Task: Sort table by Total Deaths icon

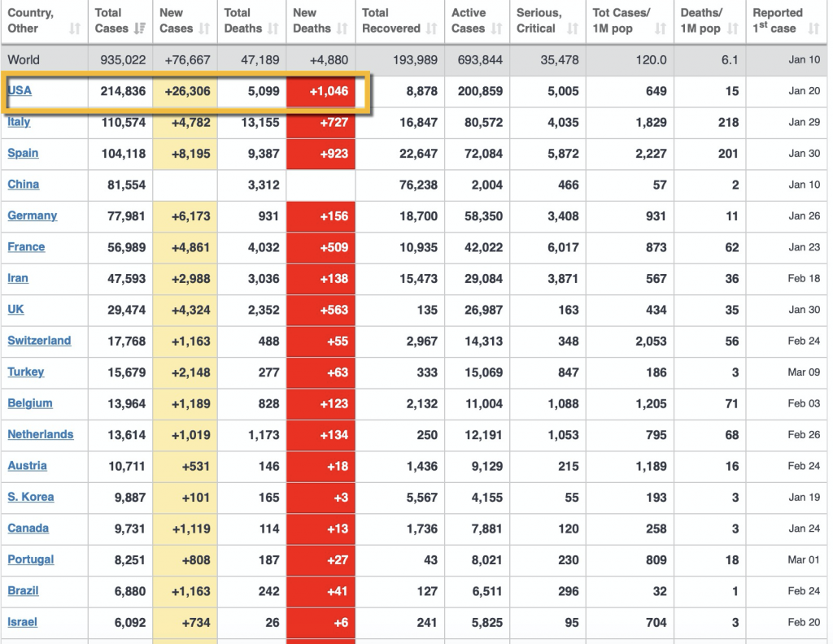Action: (x=273, y=28)
